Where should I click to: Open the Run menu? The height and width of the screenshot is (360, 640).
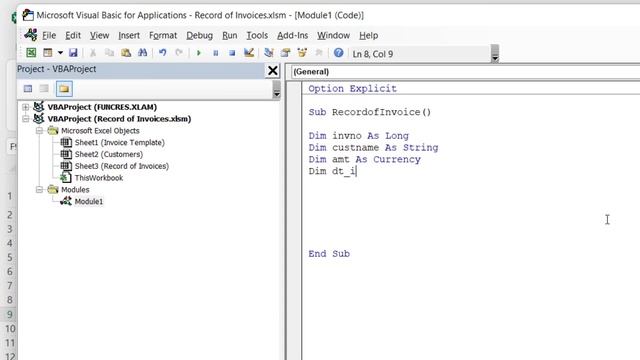(229, 36)
